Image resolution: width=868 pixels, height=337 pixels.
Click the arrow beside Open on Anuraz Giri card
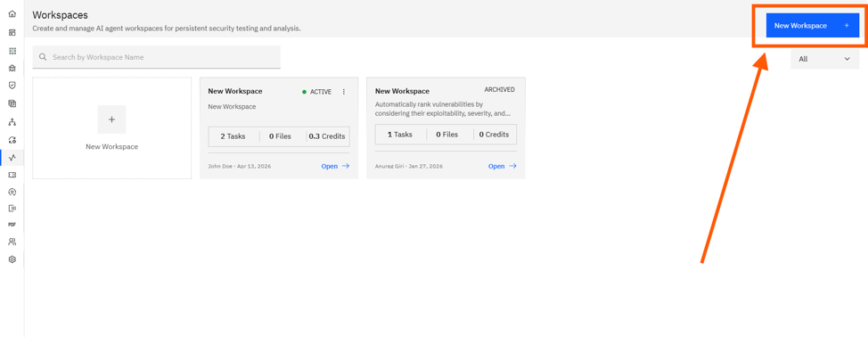pyautogui.click(x=512, y=166)
